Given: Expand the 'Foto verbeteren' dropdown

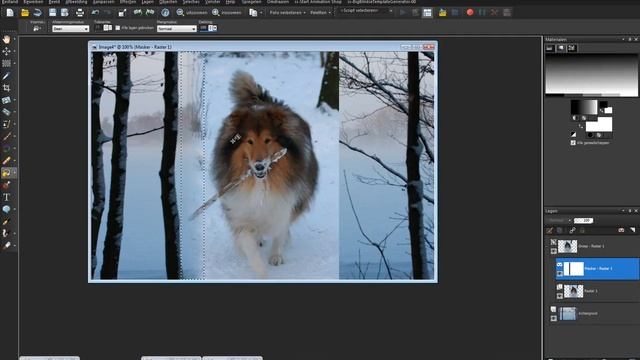Looking at the screenshot, I should point(288,13).
